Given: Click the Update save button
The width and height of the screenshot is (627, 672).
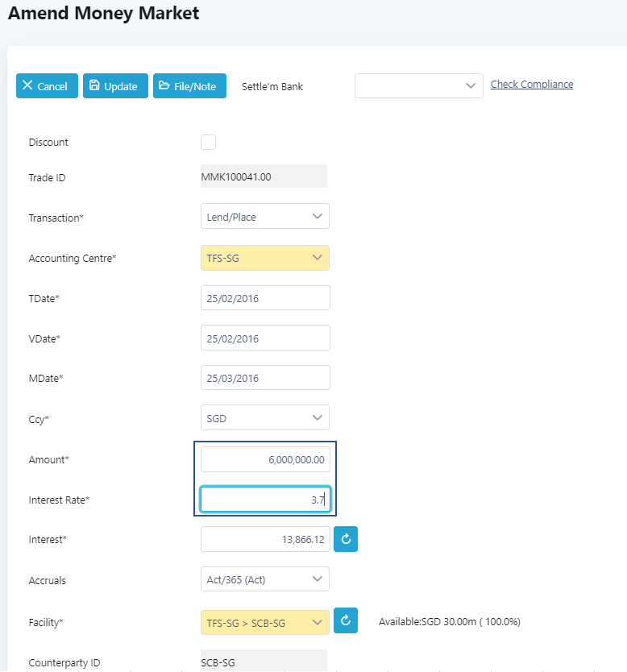Looking at the screenshot, I should (x=115, y=86).
